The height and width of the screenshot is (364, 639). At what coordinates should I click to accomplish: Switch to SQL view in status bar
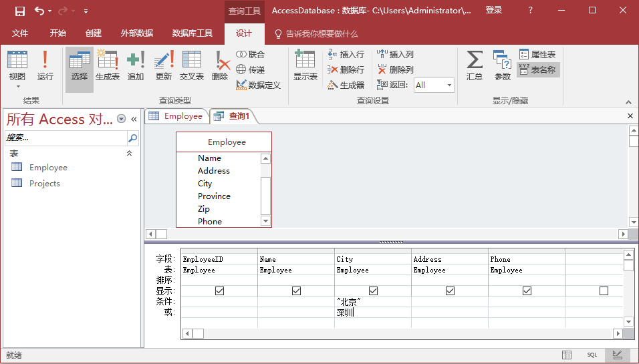click(592, 355)
